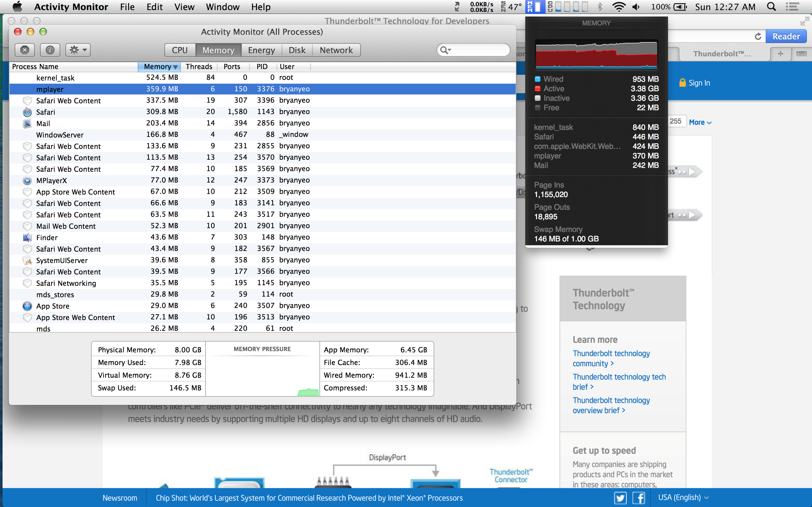Open Thunderbolt technology overview brief link
Image resolution: width=812 pixels, height=507 pixels.
(x=611, y=405)
